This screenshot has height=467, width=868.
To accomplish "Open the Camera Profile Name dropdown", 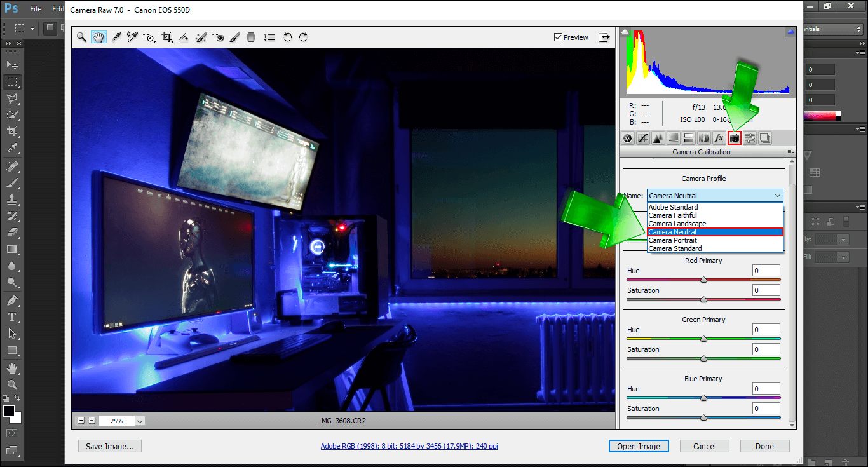I will [715, 196].
